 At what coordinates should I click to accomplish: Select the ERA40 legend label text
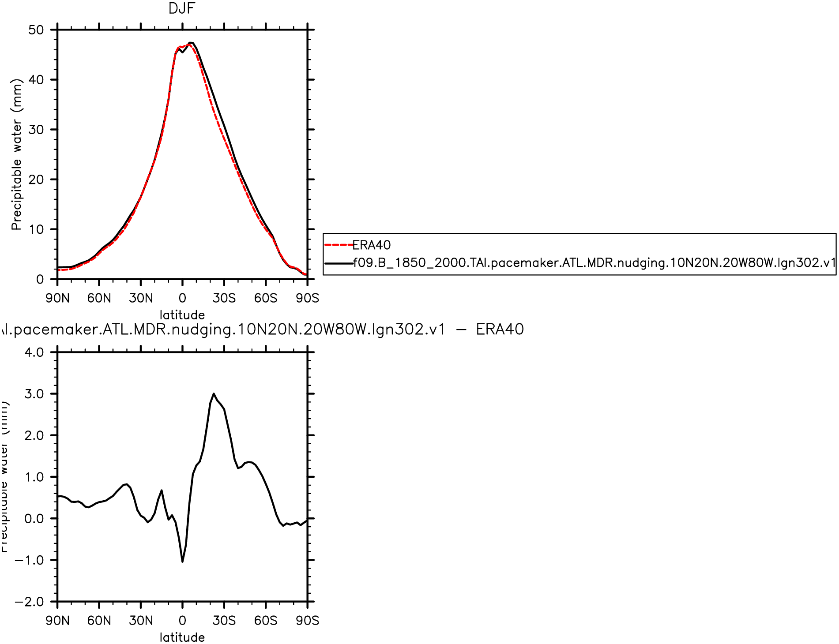372,245
